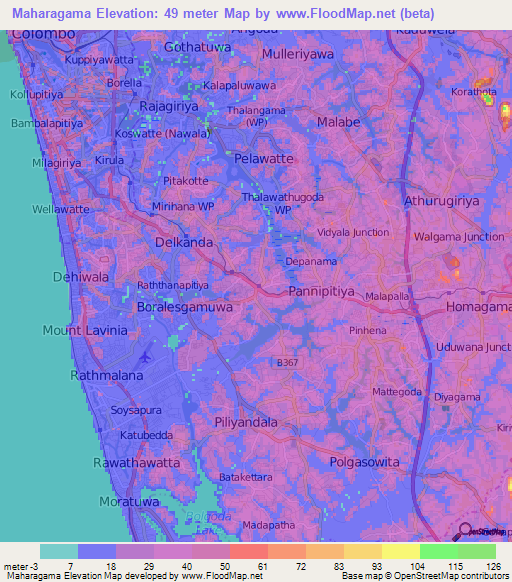Click the Koswatte (Nawala) place label
The height and width of the screenshot is (582, 512).
(163, 134)
